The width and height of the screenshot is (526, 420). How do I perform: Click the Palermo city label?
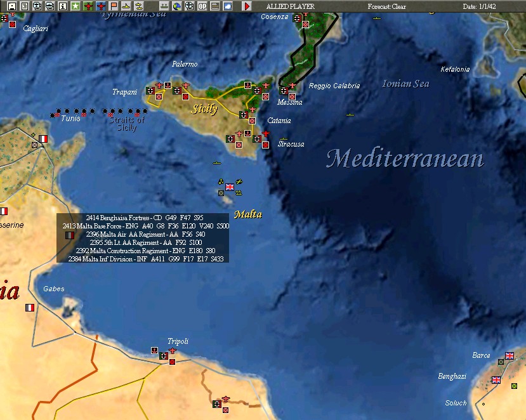[x=185, y=64]
